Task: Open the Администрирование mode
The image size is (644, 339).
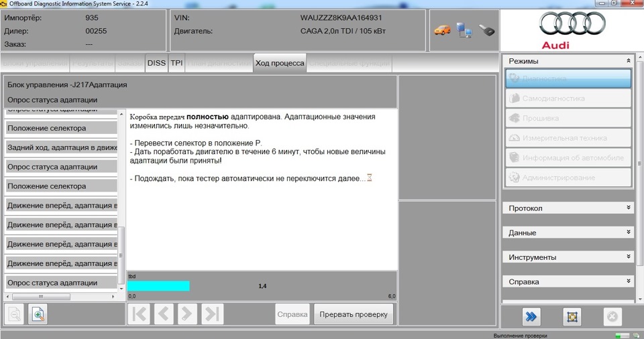Action: click(x=568, y=178)
